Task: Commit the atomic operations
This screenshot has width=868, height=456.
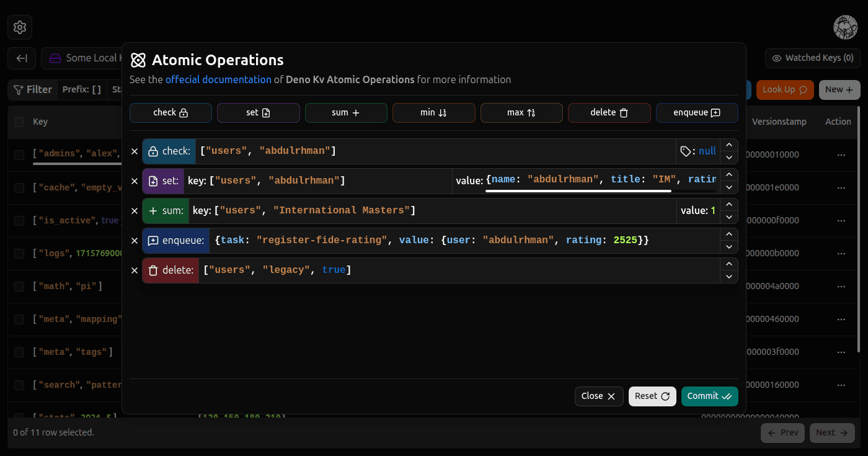Action: (709, 396)
